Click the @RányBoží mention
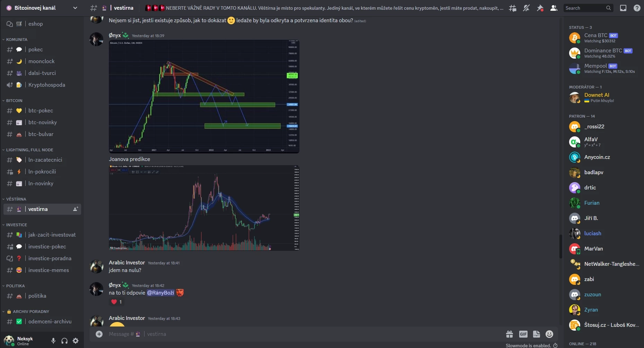644x348 pixels. pos(160,293)
